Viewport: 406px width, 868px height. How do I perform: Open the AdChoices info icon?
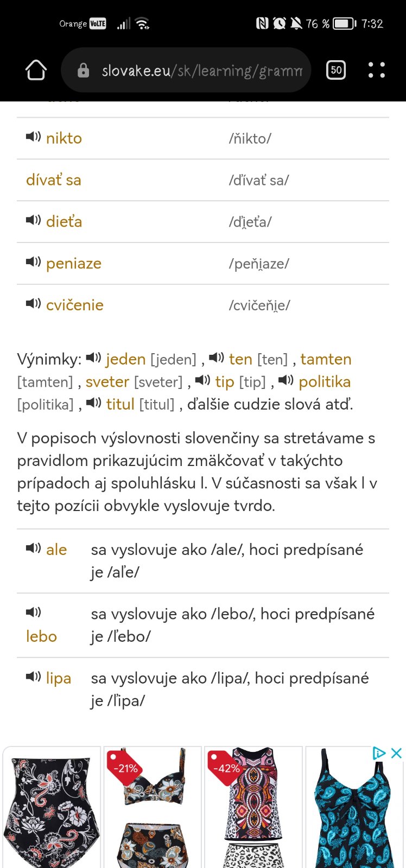coord(379,753)
